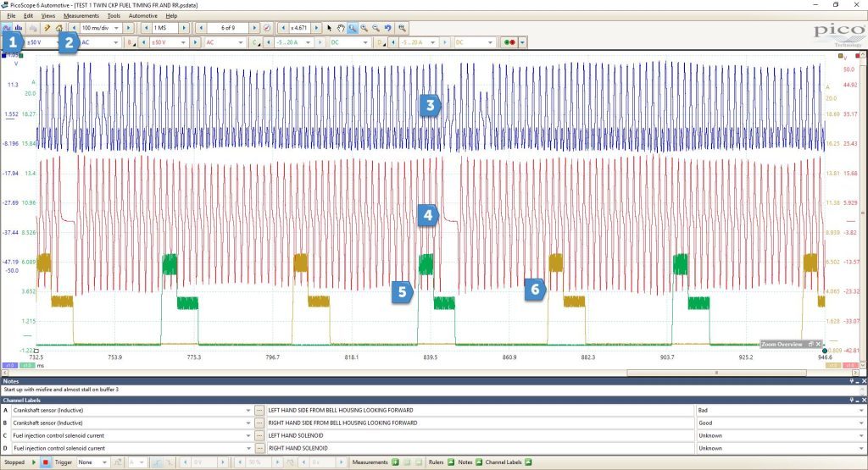
Task: Add a measurement with green plus icon
Action: pyautogui.click(x=395, y=462)
